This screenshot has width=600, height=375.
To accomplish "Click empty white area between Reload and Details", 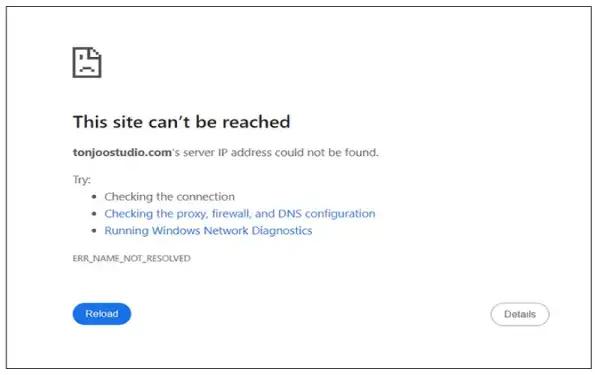I will pyautogui.click(x=310, y=314).
